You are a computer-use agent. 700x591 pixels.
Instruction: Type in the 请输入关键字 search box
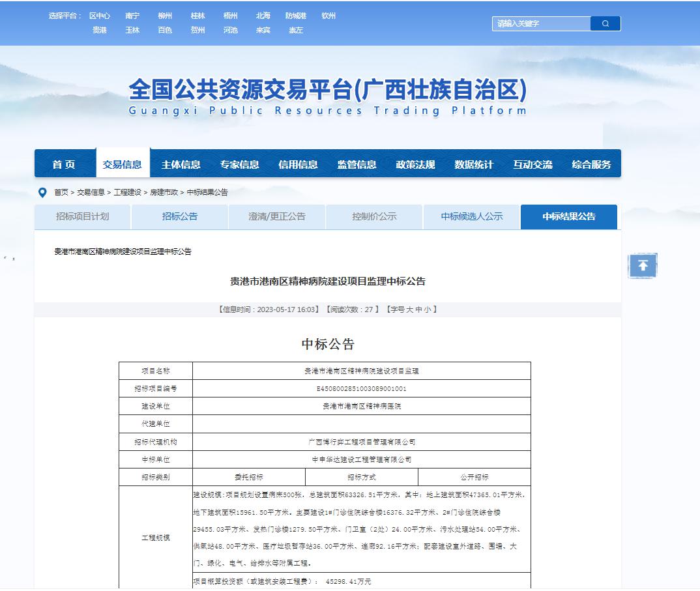tap(541, 23)
